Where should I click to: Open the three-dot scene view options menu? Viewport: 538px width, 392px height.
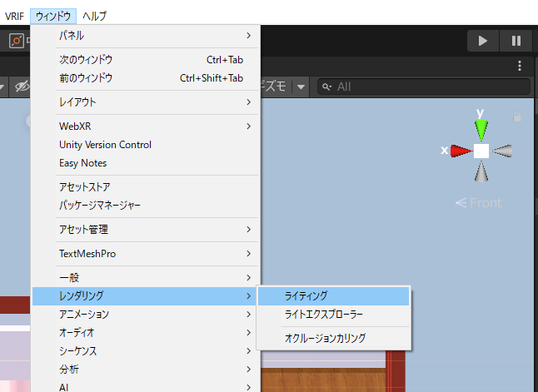click(520, 66)
